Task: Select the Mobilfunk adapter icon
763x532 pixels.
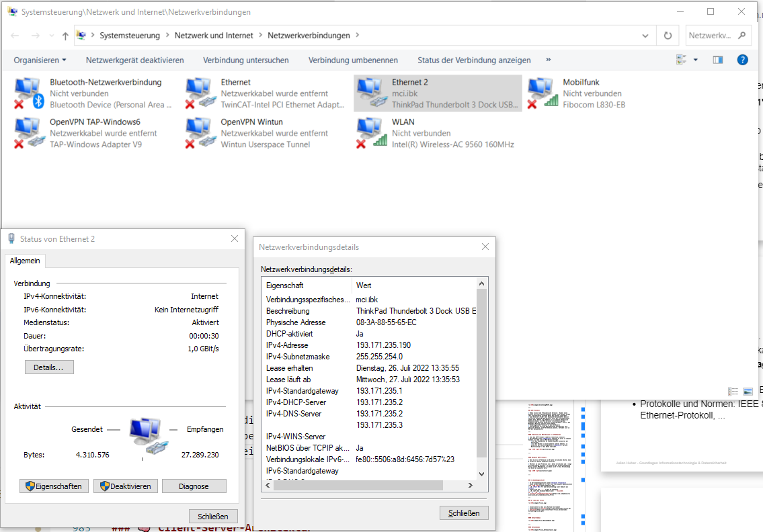Action: [x=543, y=93]
